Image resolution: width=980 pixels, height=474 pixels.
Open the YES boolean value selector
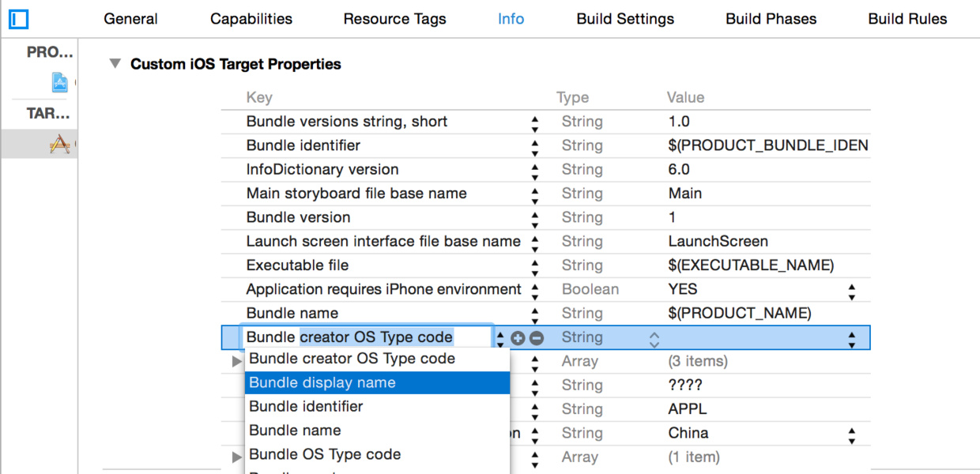(x=852, y=290)
